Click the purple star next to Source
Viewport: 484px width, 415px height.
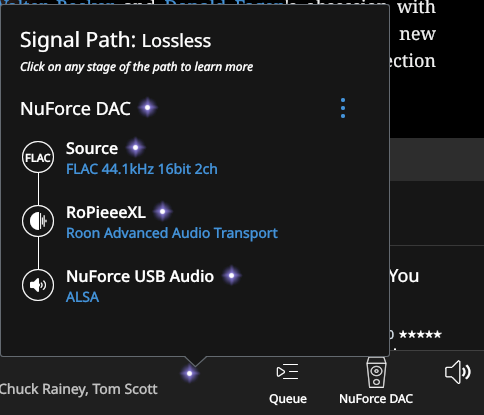tap(135, 147)
